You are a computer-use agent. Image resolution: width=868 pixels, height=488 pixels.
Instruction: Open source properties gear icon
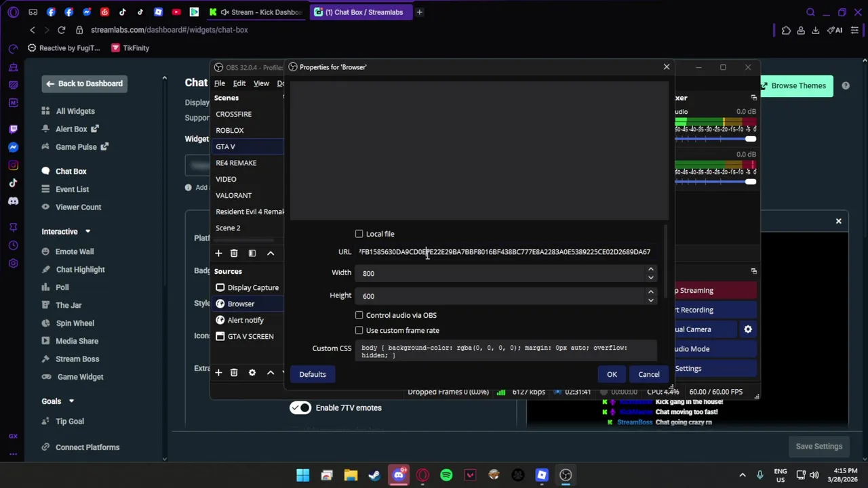(252, 372)
